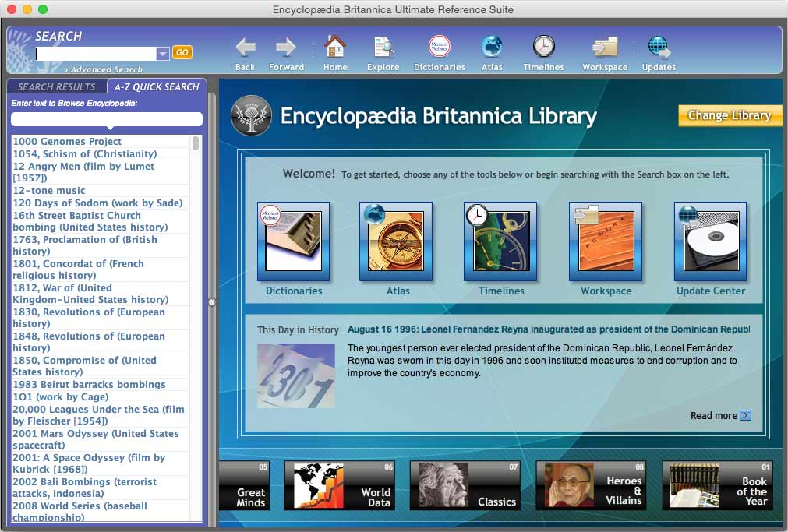Image resolution: width=788 pixels, height=532 pixels.
Task: Open the Heroes & Villains banner
Action: 591,485
